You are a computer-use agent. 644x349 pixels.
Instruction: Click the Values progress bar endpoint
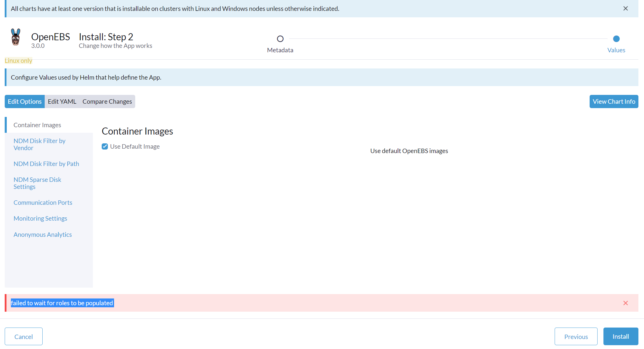pos(616,38)
